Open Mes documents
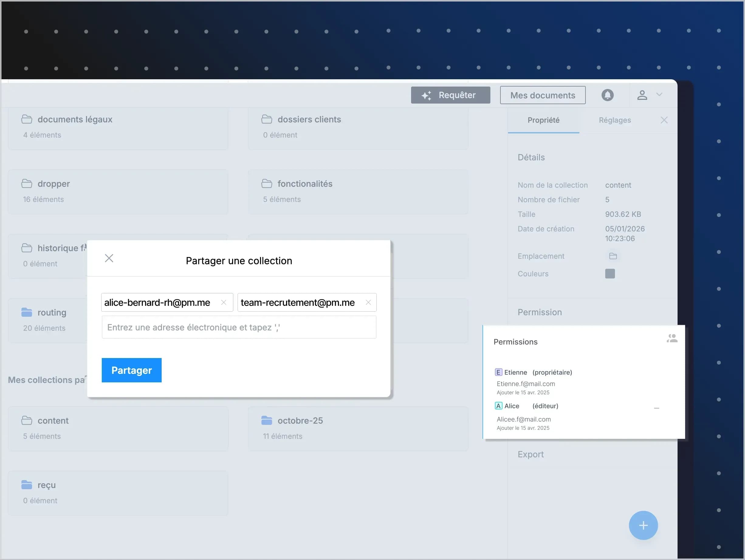The width and height of the screenshot is (745, 560). tap(543, 95)
